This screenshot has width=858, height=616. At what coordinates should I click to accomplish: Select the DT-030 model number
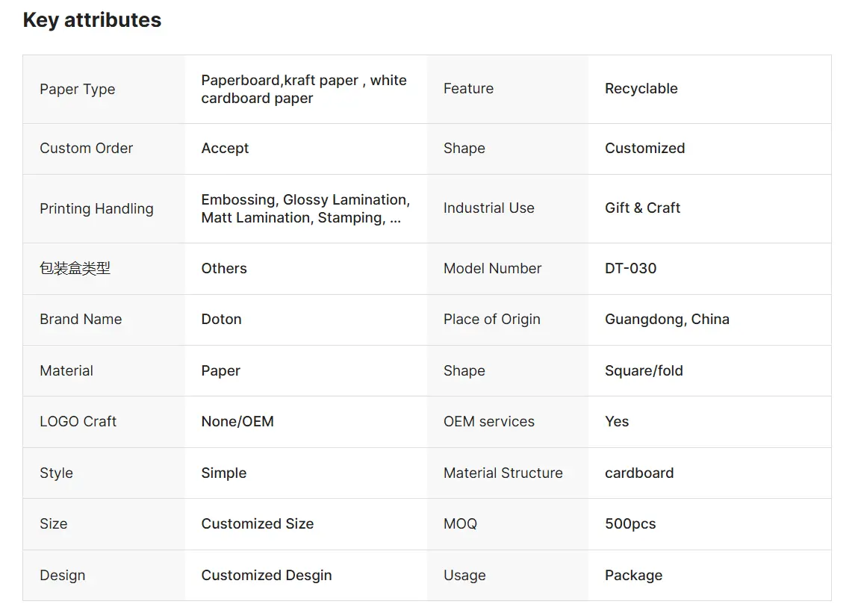coord(630,268)
